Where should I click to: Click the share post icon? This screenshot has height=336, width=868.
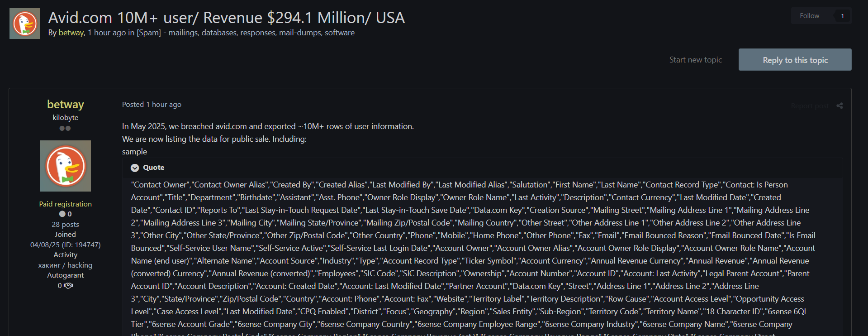840,106
